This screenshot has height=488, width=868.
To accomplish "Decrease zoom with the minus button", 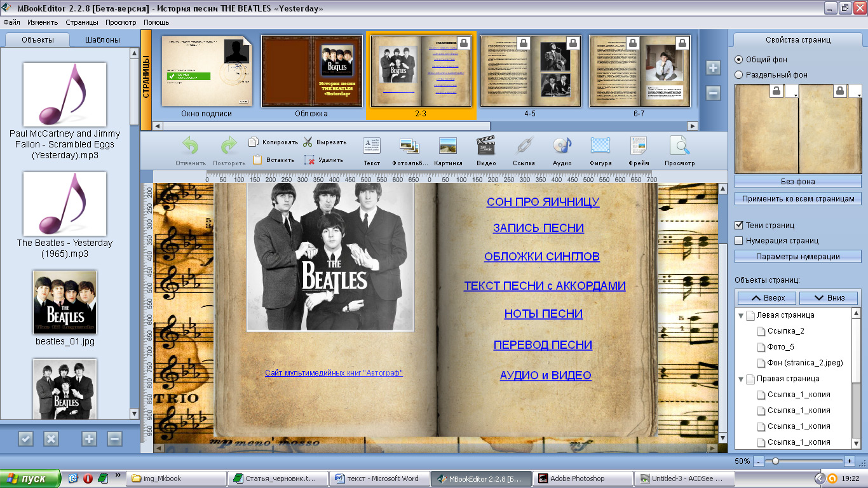I will [759, 461].
